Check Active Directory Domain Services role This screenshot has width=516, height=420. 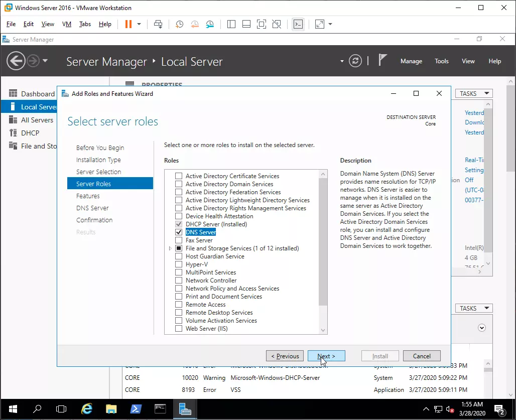[x=179, y=184]
